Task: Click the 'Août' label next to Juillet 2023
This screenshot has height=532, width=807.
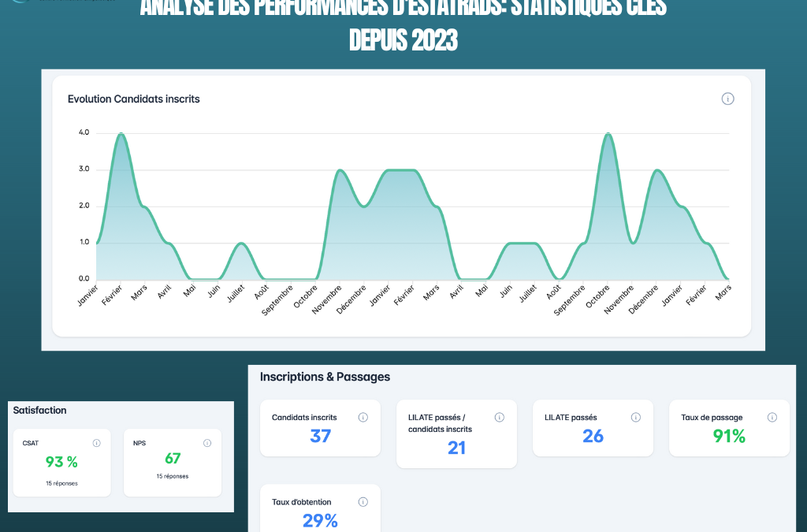Action: pos(261,292)
